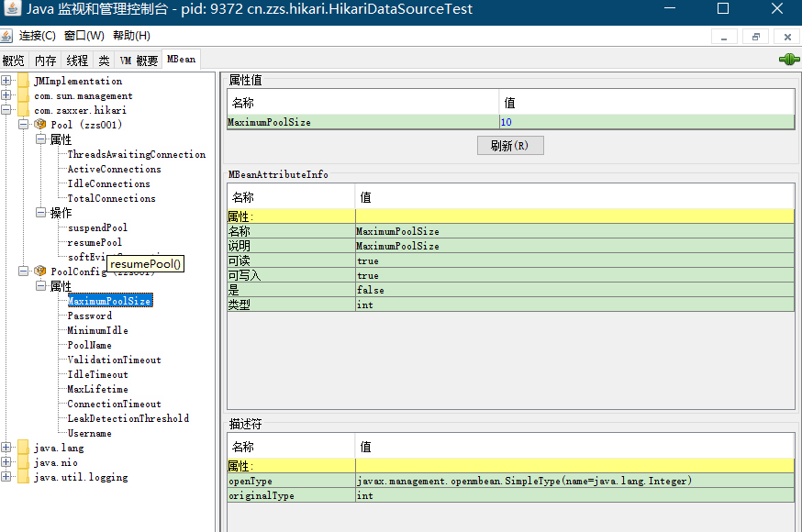Viewport: 802px width, 532px height.
Task: Switch to the VM 概要 tab
Action: [x=139, y=61]
